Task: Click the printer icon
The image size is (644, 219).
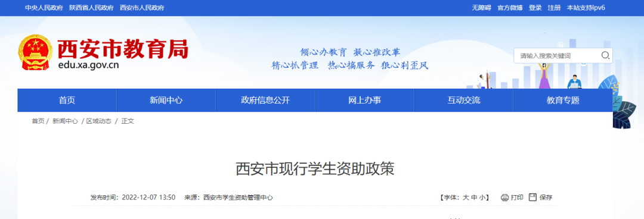Action: click(x=505, y=198)
